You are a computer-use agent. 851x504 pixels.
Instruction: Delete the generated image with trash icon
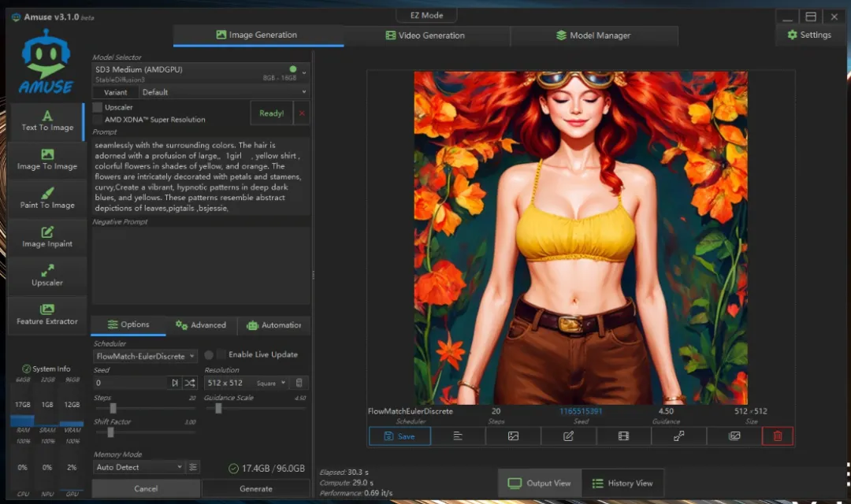pos(778,436)
